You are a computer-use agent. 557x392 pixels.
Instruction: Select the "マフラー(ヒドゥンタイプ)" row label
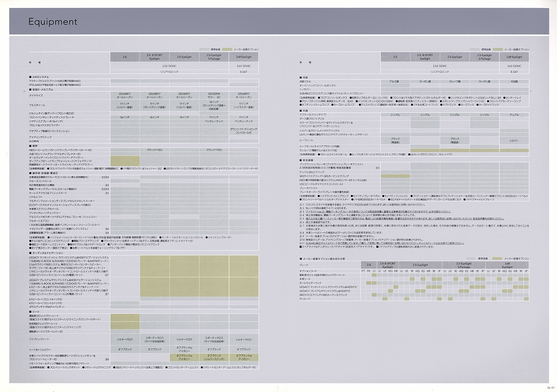313,115
